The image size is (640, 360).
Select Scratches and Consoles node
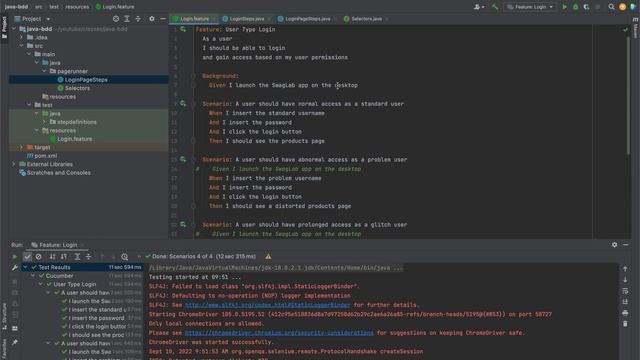[x=58, y=173]
